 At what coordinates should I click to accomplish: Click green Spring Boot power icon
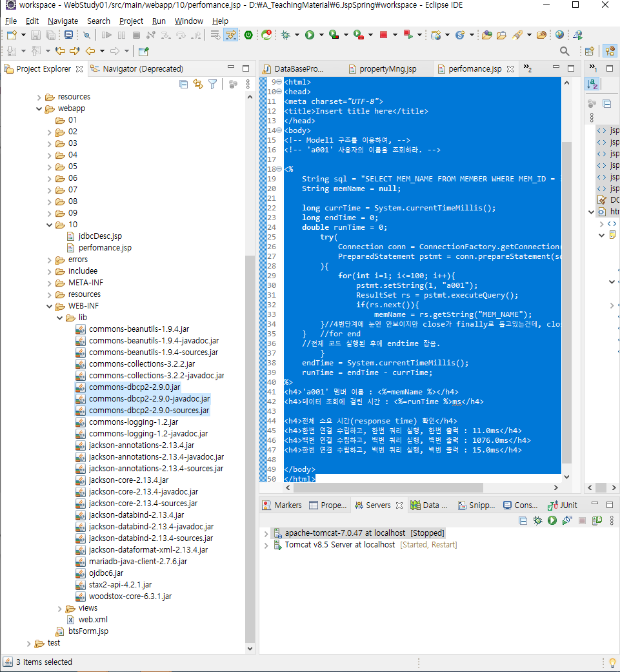[248, 35]
